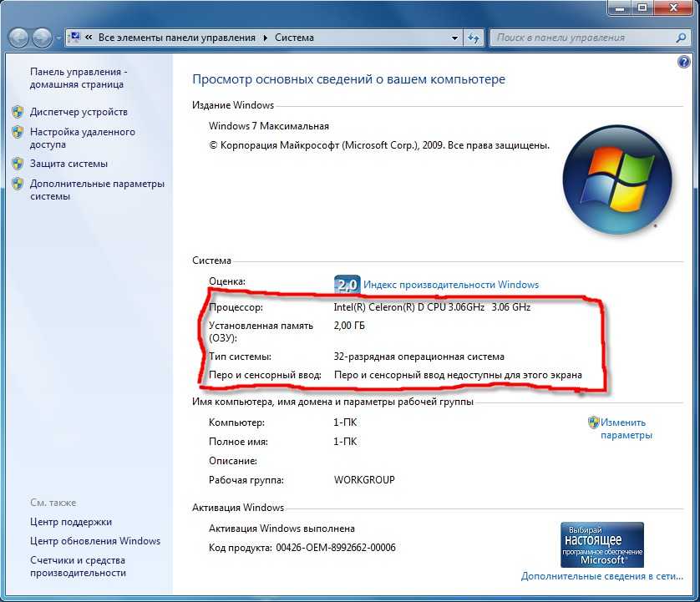Screen dimensions: 700x602
Task: Click the double chevron in address bar
Action: (x=89, y=38)
